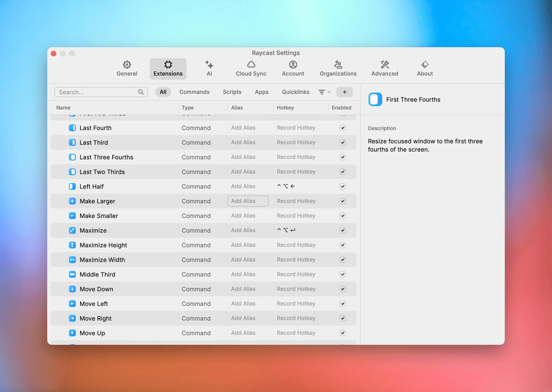The image size is (552, 392).
Task: Click the Left Half hotkey field
Action: tap(286, 186)
